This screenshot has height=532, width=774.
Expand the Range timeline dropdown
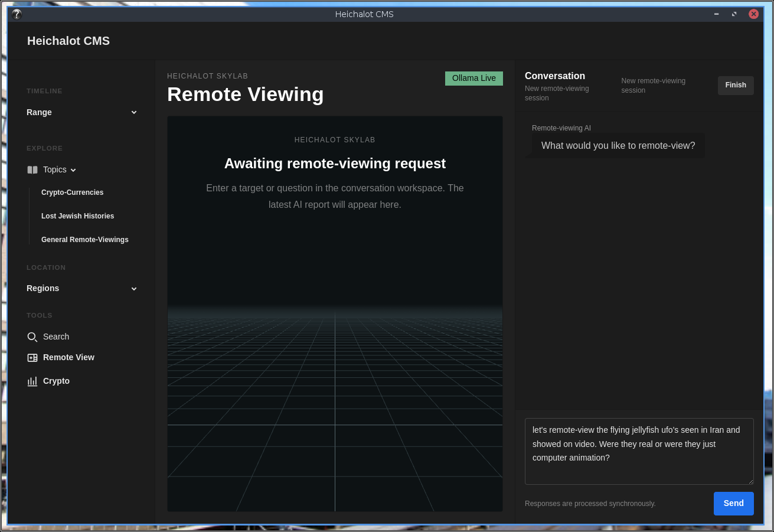click(81, 112)
